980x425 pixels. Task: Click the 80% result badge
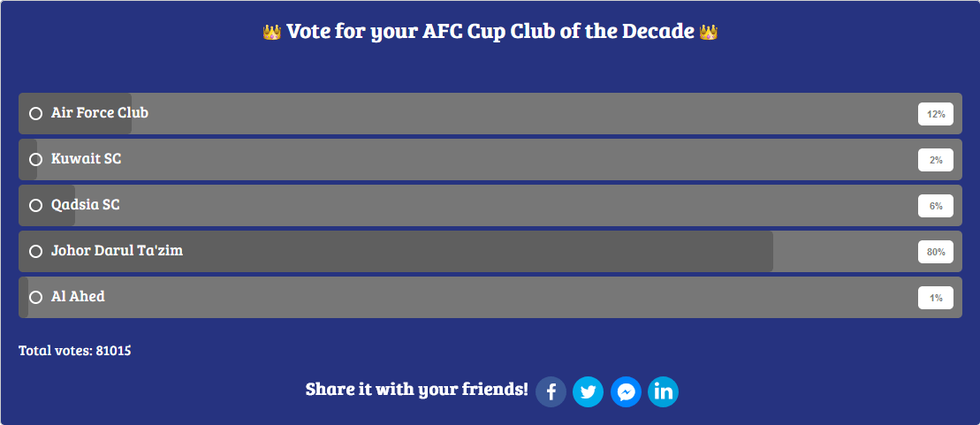(x=936, y=252)
